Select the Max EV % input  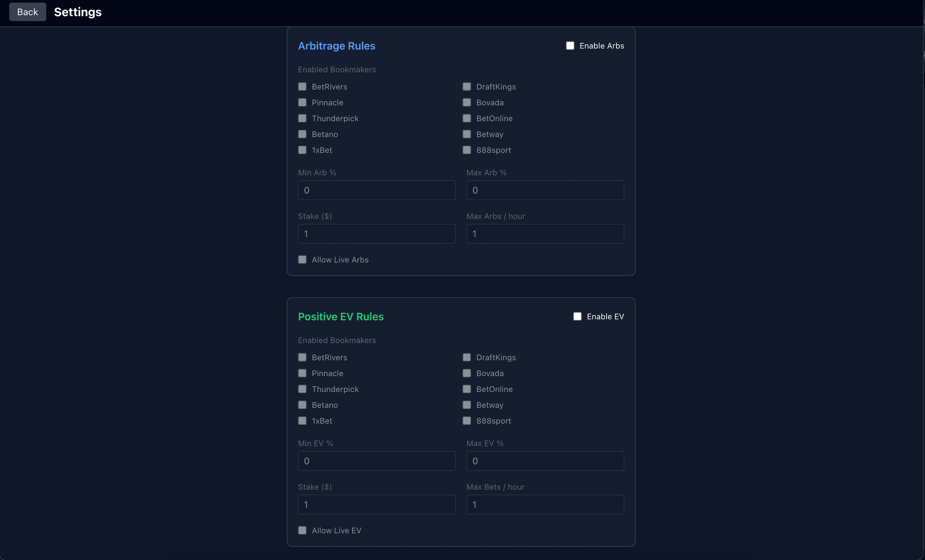545,461
